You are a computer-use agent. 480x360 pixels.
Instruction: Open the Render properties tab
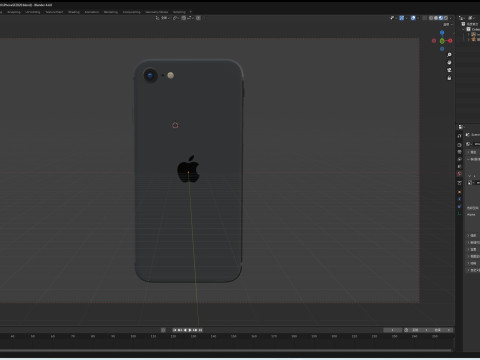[x=459, y=145]
